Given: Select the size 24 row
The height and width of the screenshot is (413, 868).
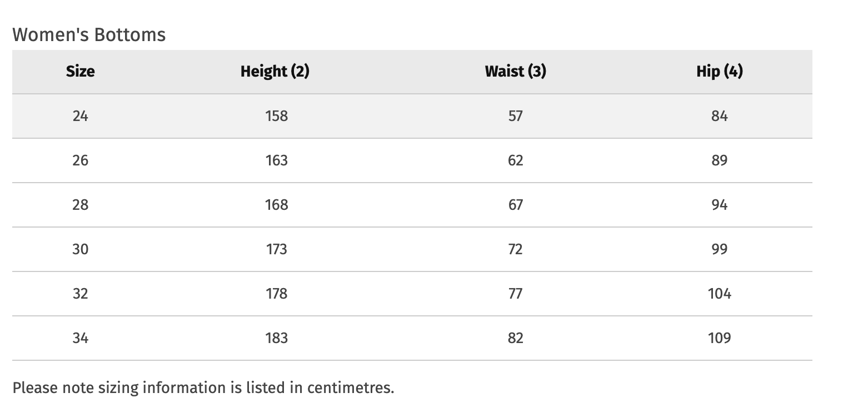Looking at the screenshot, I should point(412,116).
